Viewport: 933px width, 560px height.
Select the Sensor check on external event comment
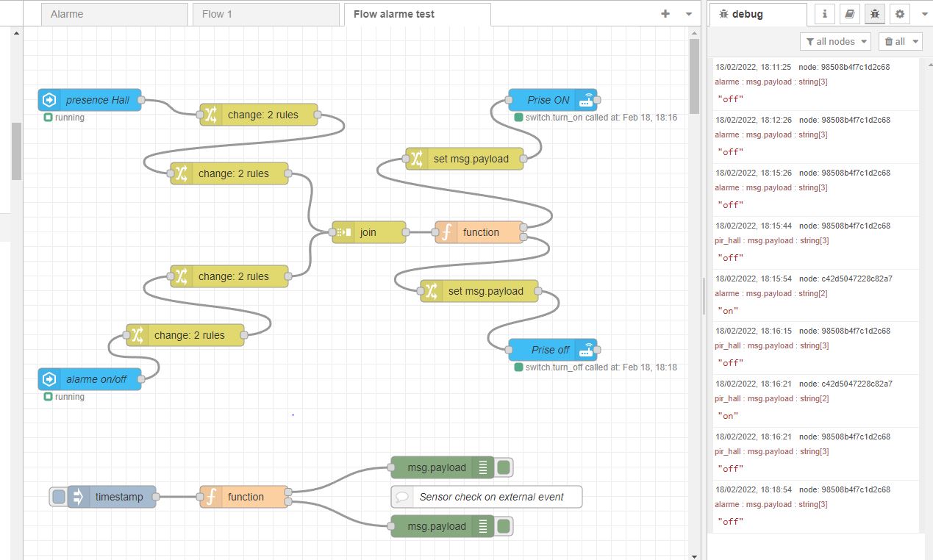[x=487, y=497]
